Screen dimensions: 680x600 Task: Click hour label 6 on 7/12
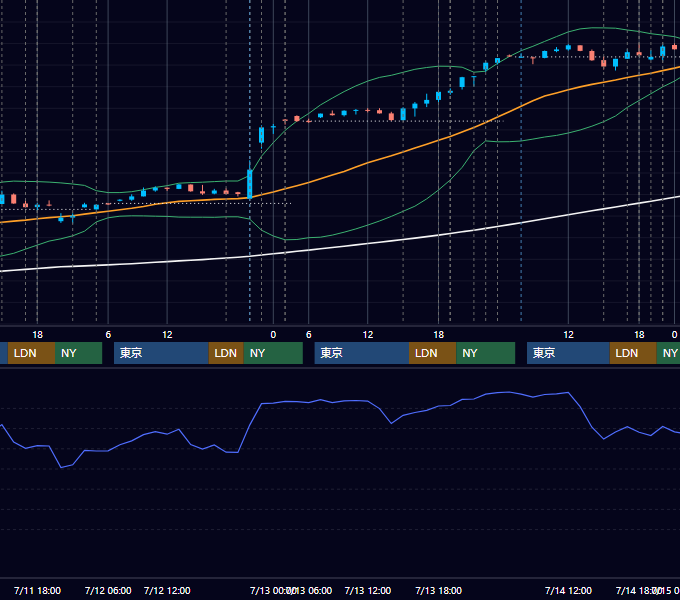[108, 335]
